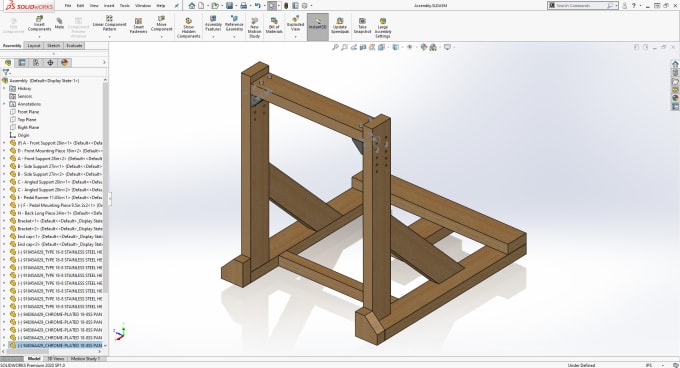Viewport: 680px width, 368px height.
Task: Click Show Hidden Components
Action: (189, 28)
